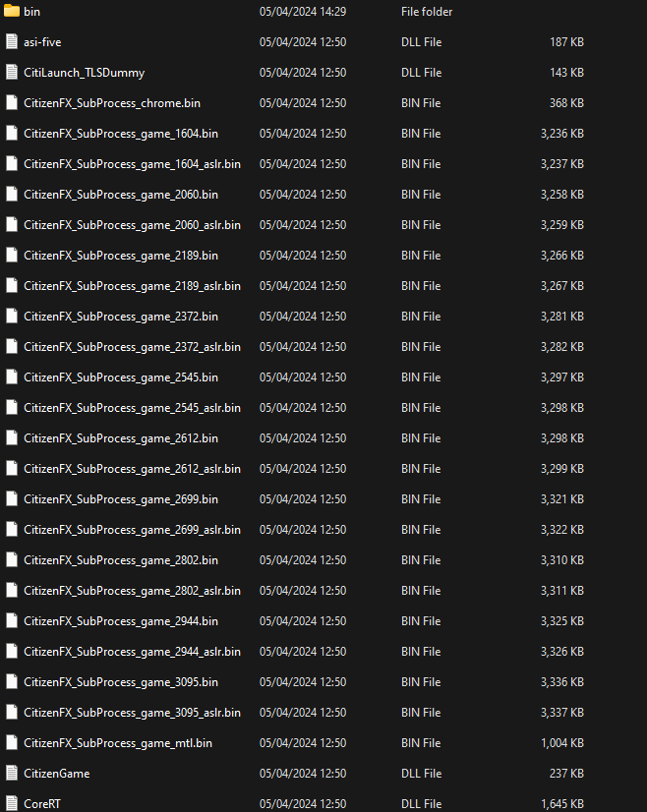This screenshot has width=647, height=812.
Task: Click icon of CitizenFX_SubProcess_game_mtl.bin
Action: click(x=12, y=742)
